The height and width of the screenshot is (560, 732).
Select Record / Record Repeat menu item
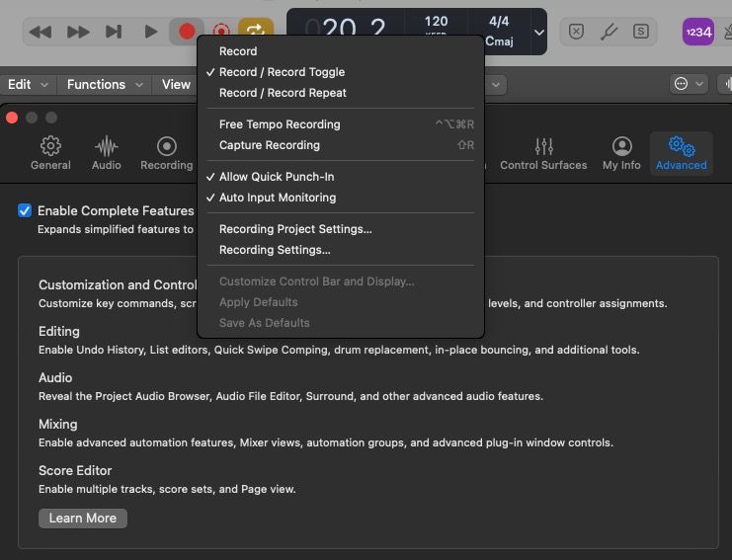pyautogui.click(x=283, y=93)
